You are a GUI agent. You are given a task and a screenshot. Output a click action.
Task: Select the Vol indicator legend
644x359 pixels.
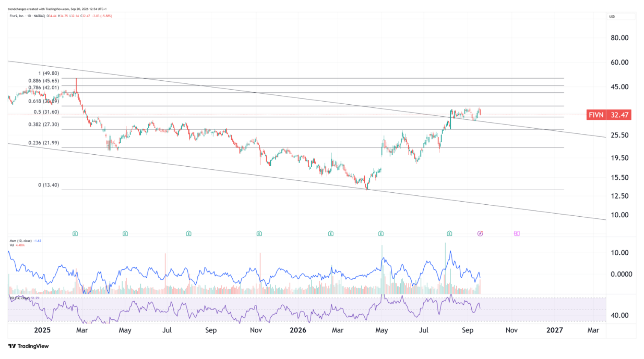[12, 245]
